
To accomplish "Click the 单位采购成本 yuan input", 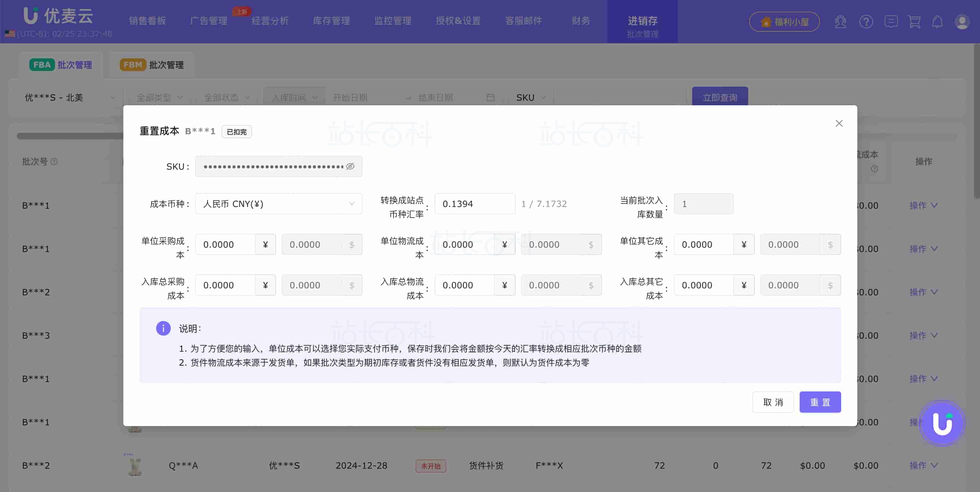I will click(225, 244).
